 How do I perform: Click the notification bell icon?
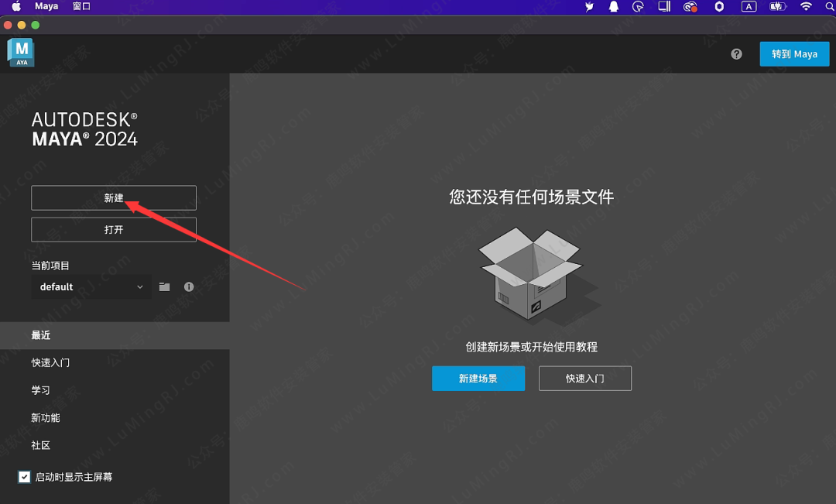coord(613,6)
